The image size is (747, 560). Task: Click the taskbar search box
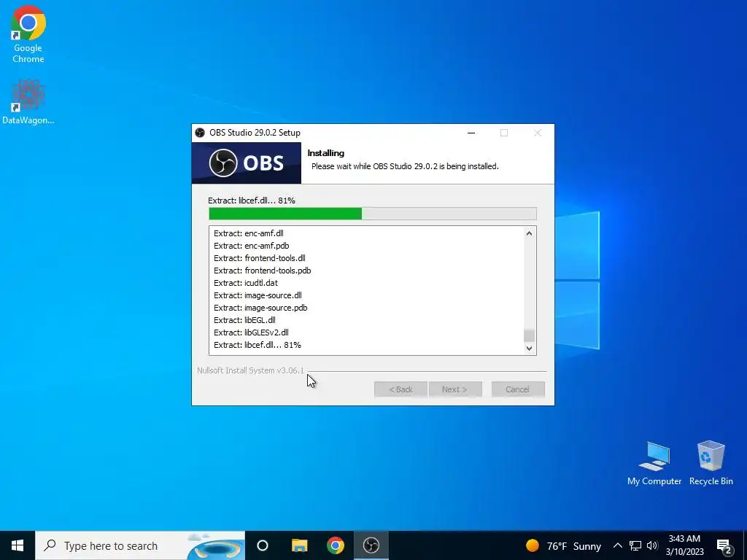140,545
